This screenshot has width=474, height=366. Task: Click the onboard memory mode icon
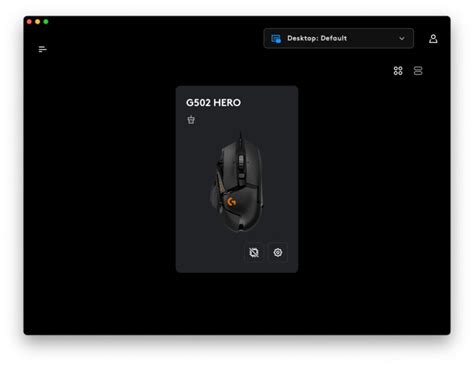pos(254,253)
